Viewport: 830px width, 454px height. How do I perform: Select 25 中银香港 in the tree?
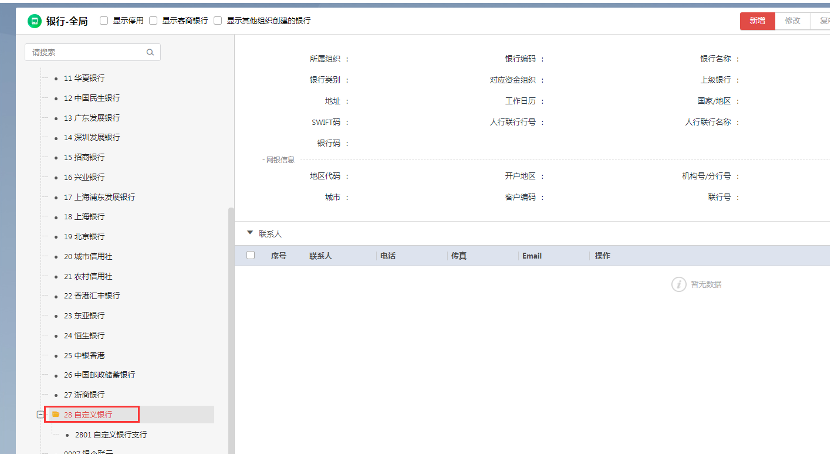(84, 356)
